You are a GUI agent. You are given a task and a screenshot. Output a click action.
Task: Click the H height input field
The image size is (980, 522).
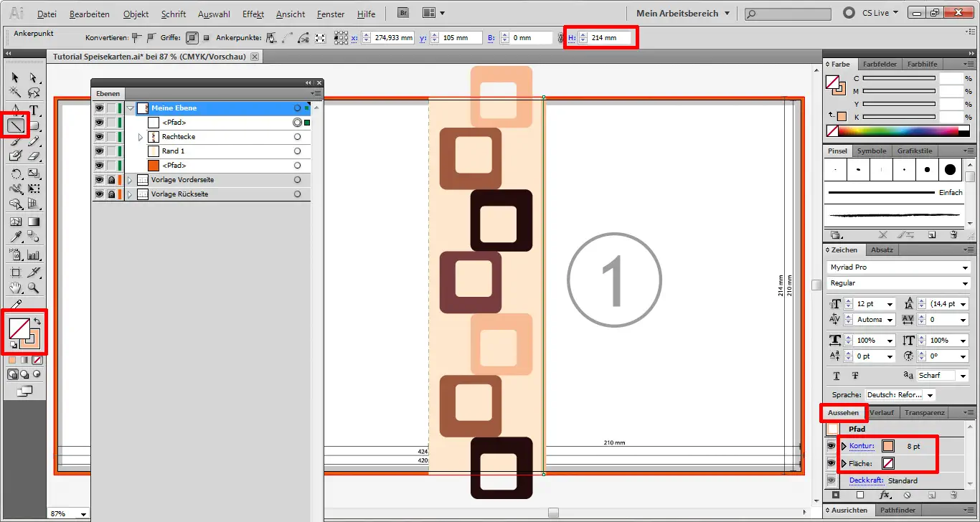[x=611, y=37]
